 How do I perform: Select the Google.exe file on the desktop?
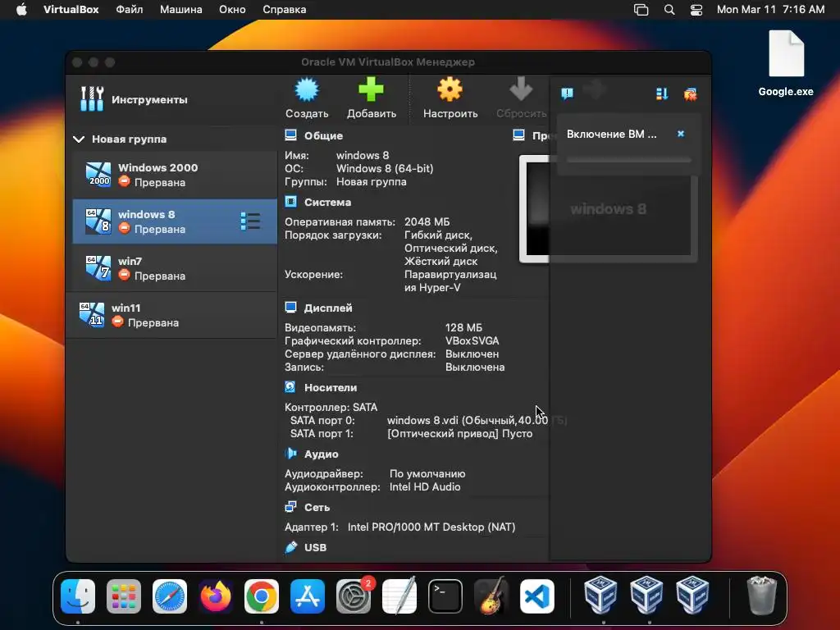[x=786, y=63]
